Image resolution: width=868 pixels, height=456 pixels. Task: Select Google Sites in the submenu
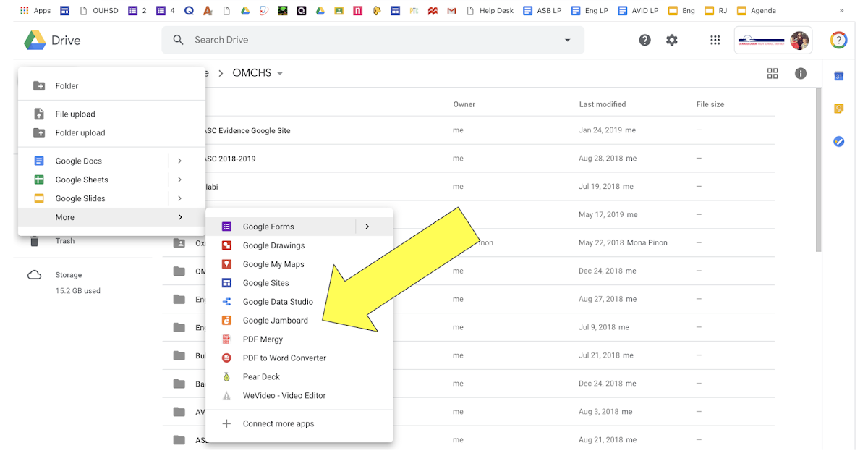299,283
